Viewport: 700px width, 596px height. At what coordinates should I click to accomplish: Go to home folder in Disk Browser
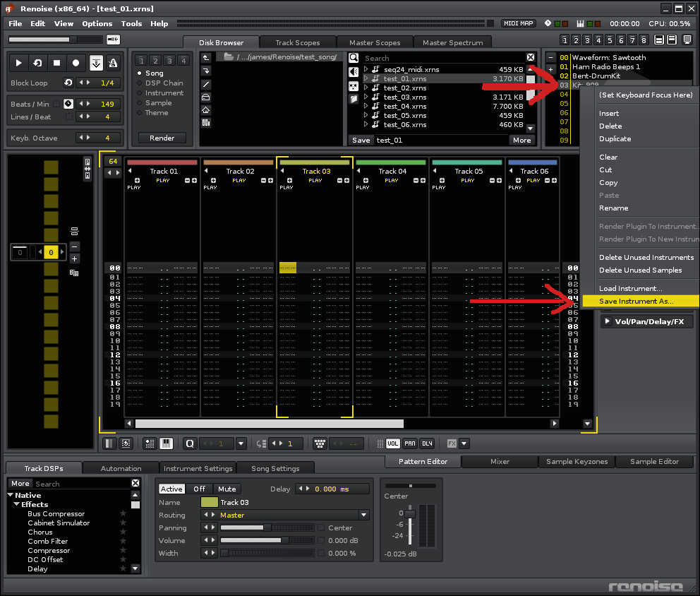point(206,109)
